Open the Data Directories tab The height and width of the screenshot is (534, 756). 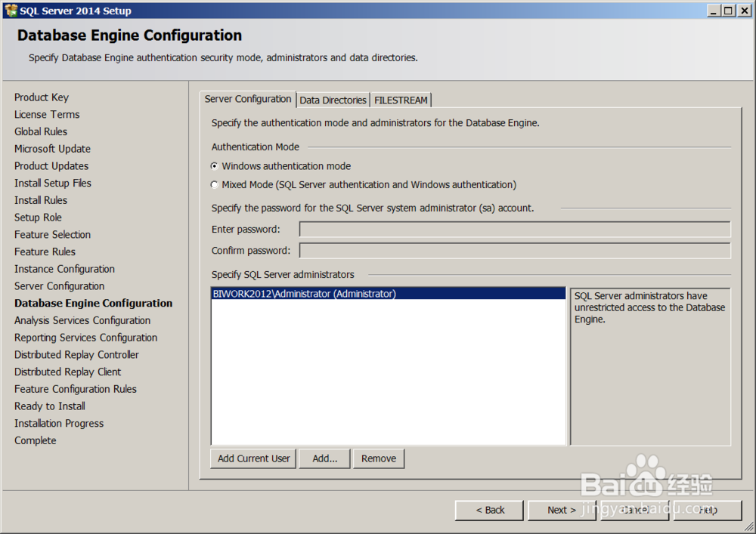click(333, 100)
